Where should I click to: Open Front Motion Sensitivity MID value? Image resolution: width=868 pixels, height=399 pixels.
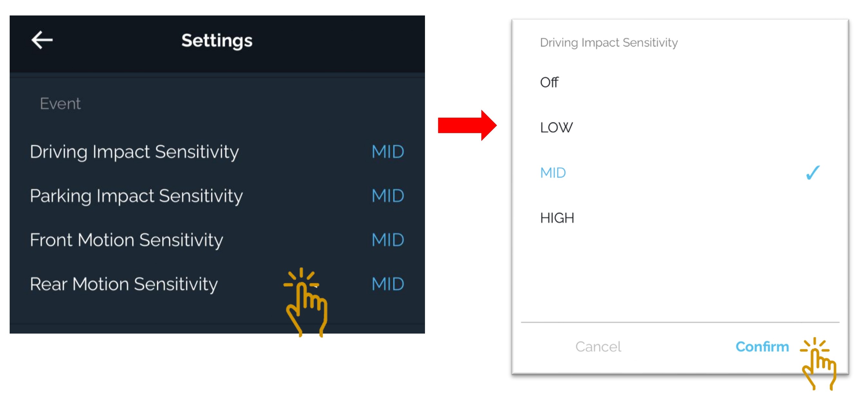click(x=388, y=240)
